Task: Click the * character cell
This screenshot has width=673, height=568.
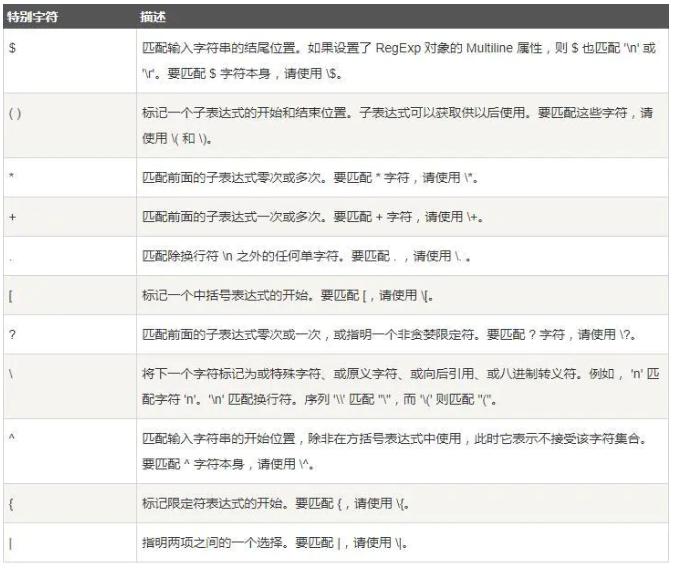Action: coord(10,175)
